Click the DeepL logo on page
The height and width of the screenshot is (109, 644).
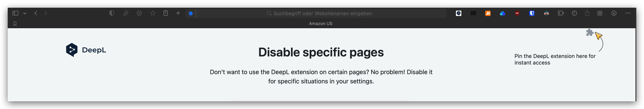coord(86,50)
